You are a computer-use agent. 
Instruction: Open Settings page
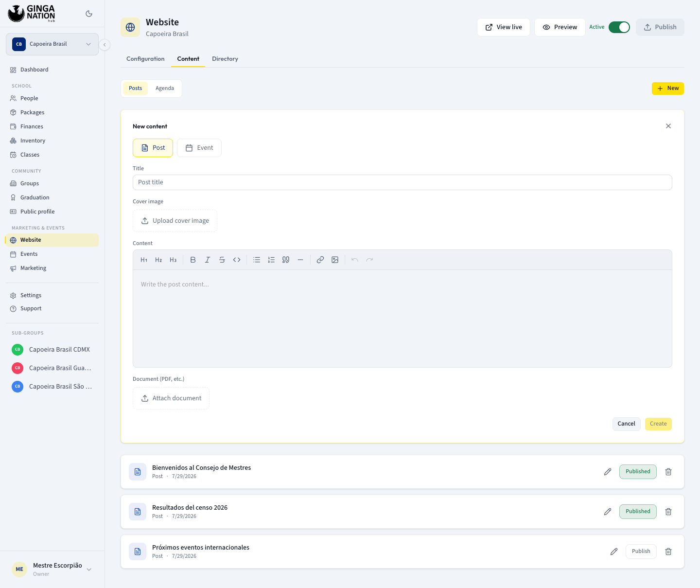(x=52, y=295)
